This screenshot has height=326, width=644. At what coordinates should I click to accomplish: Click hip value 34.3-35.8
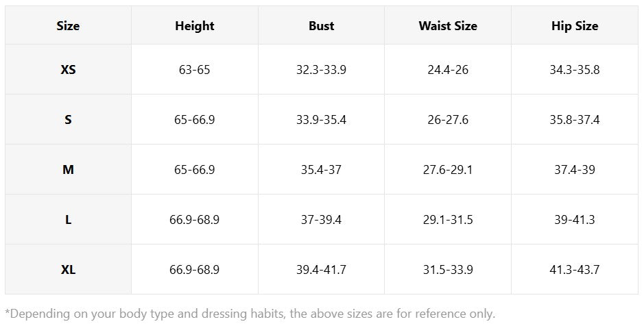[575, 70]
